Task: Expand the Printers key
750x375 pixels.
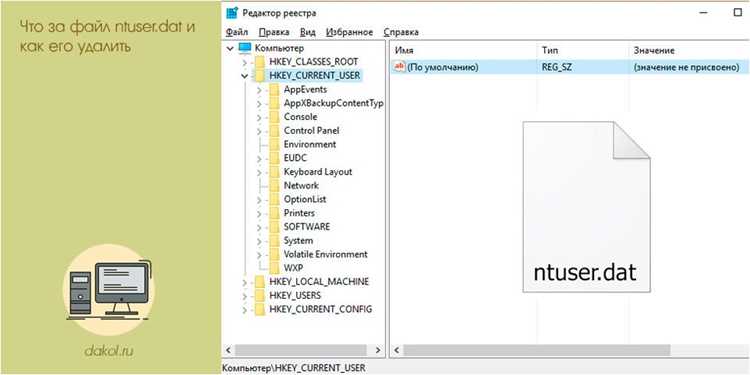Action: pyautogui.click(x=259, y=213)
